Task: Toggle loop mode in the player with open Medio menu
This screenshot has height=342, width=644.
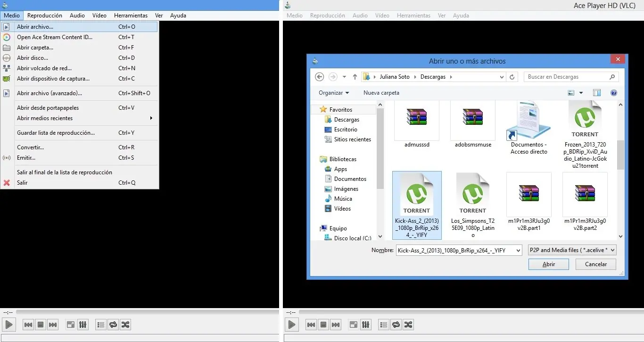Action: (113, 325)
